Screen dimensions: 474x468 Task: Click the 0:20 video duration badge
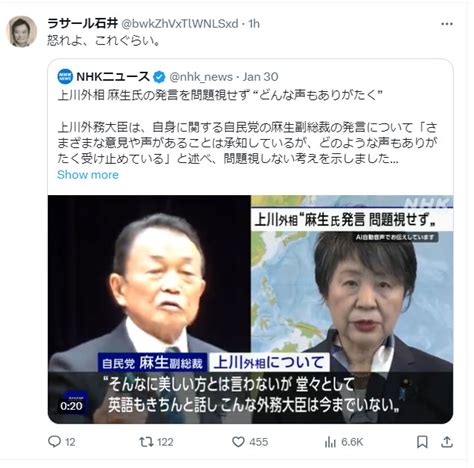pyautogui.click(x=71, y=406)
